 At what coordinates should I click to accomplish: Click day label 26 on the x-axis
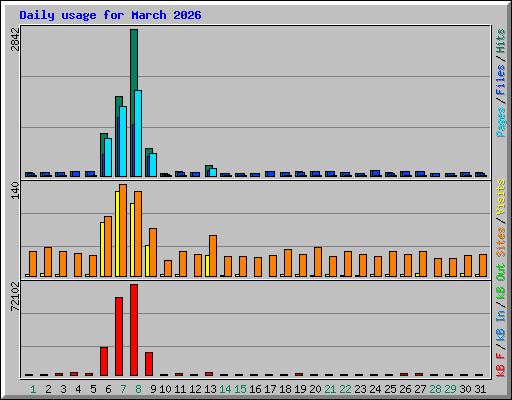pos(405,389)
